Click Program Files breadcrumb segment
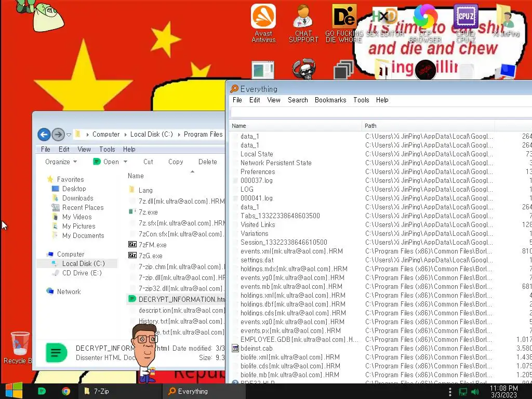Viewport: 532px width, 399px height. click(x=203, y=135)
